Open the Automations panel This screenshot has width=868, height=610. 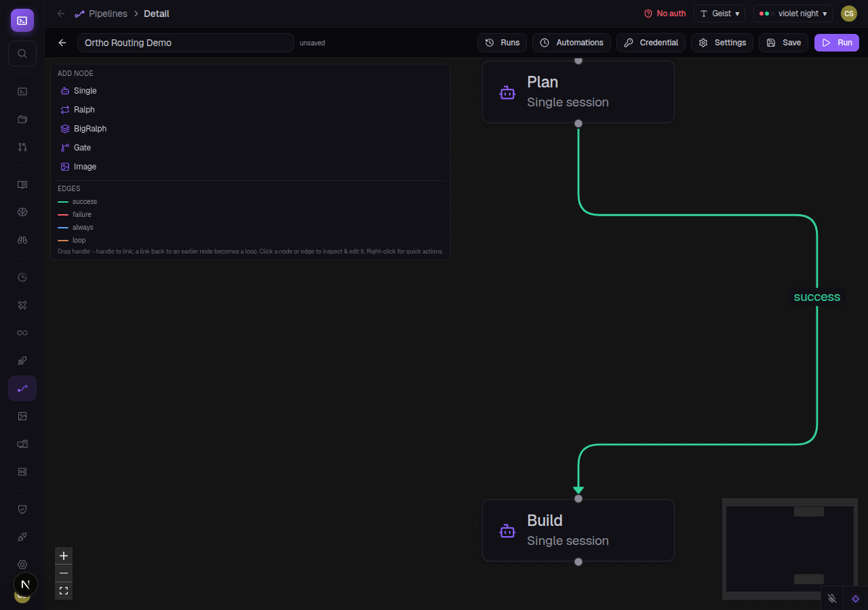click(572, 43)
